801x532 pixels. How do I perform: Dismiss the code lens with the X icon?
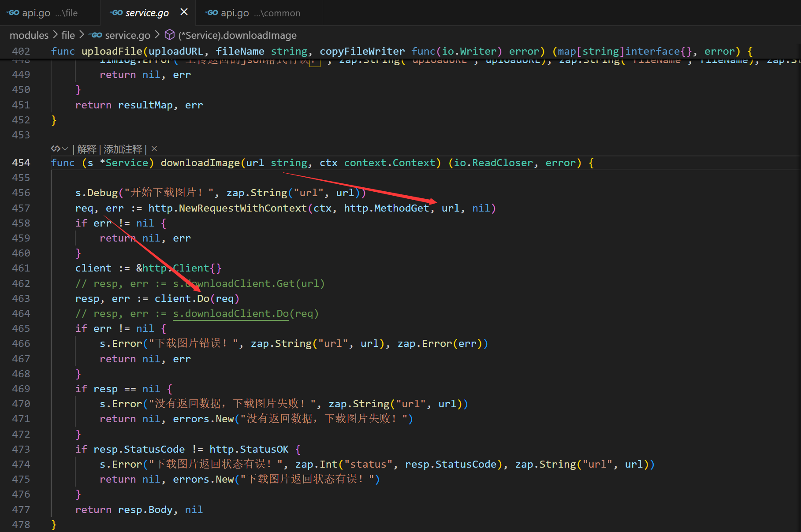154,149
